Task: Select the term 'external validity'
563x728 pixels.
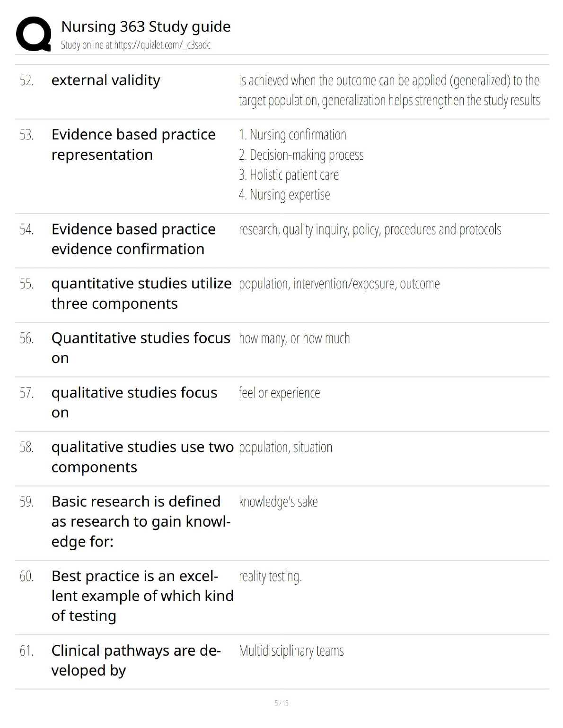Action: [x=106, y=80]
